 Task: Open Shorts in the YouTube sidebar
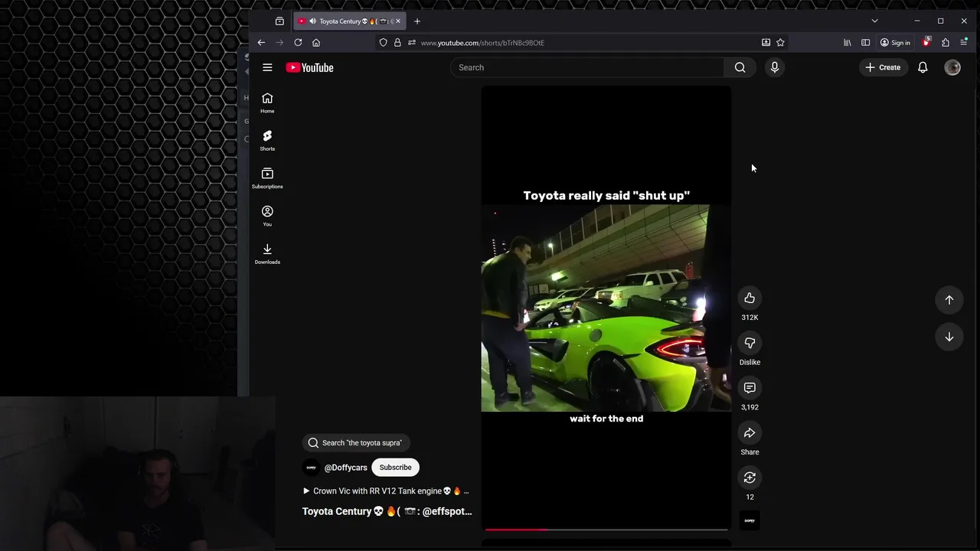(267, 141)
